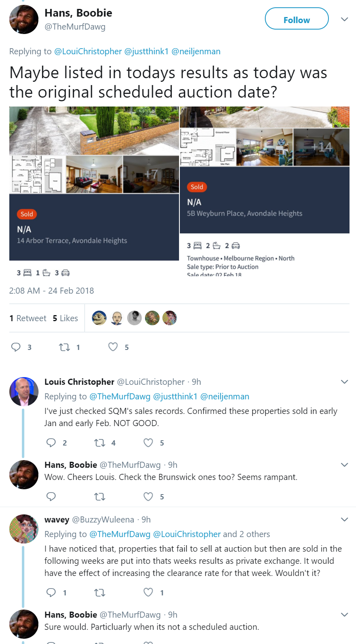
Task: Like Louis Christopher's tweet about sales records
Action: tap(148, 443)
